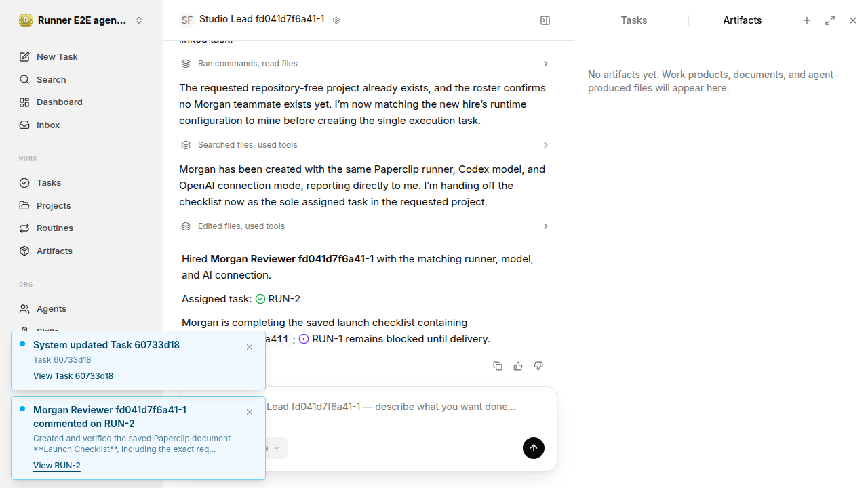Click the New Task pencil icon

click(x=24, y=56)
